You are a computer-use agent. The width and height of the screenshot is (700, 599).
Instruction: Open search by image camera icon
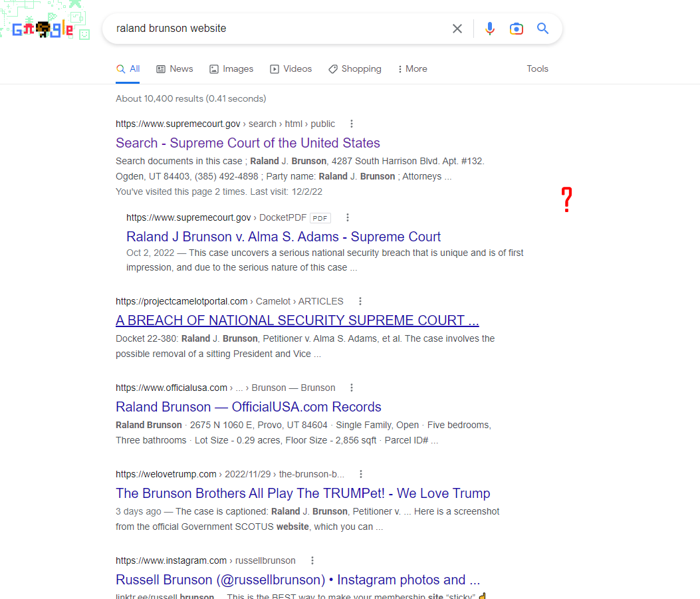click(517, 29)
